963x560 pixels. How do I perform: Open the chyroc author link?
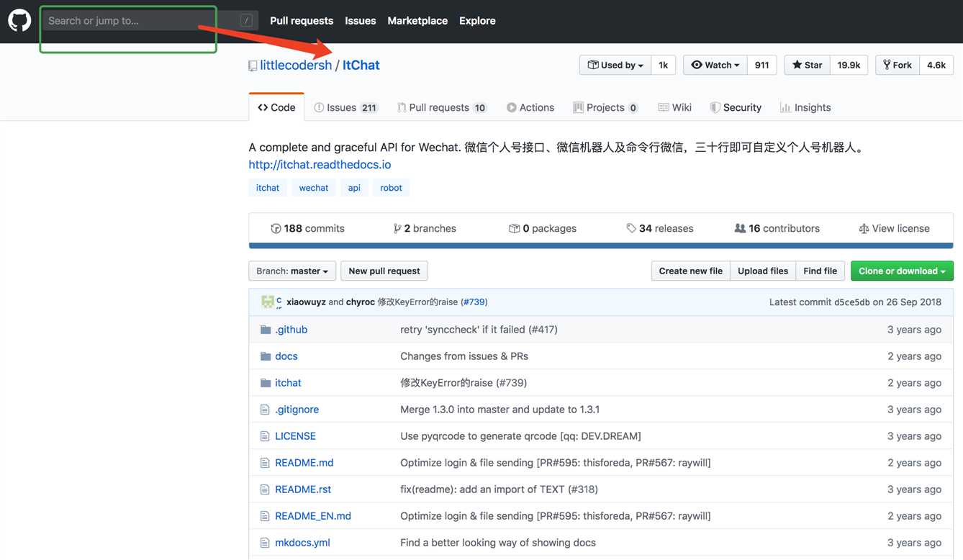tap(361, 302)
